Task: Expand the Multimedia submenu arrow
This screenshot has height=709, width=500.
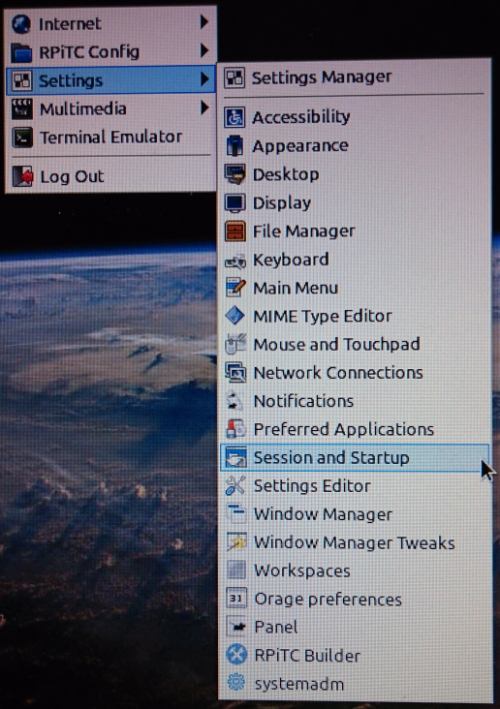Action: click(204, 108)
